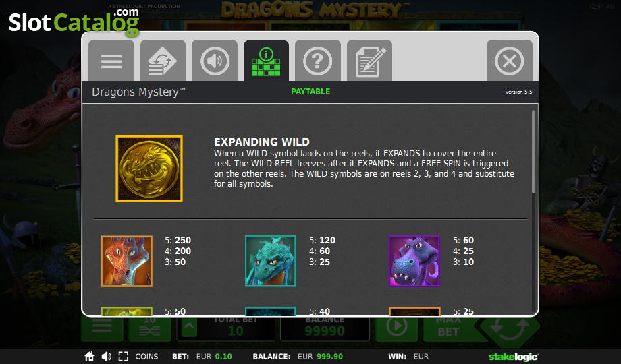The height and width of the screenshot is (364, 621).
Task: Select the green paytable info tab
Action: click(266, 61)
